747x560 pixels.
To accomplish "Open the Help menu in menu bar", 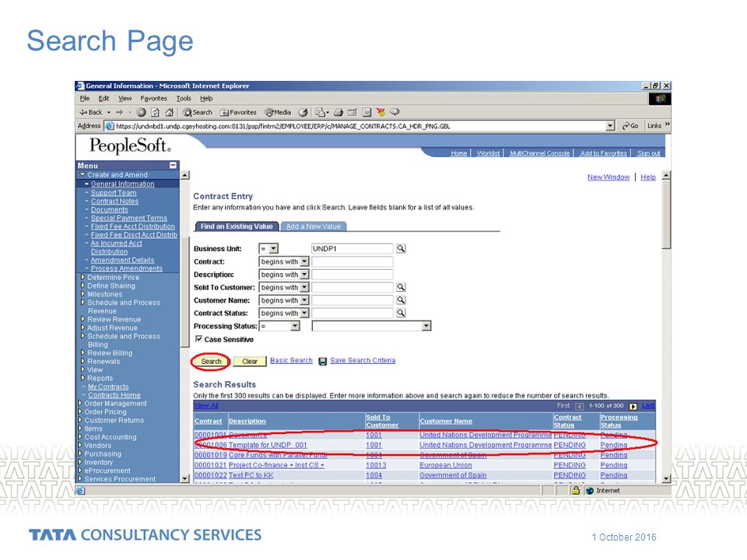I will pyautogui.click(x=206, y=99).
